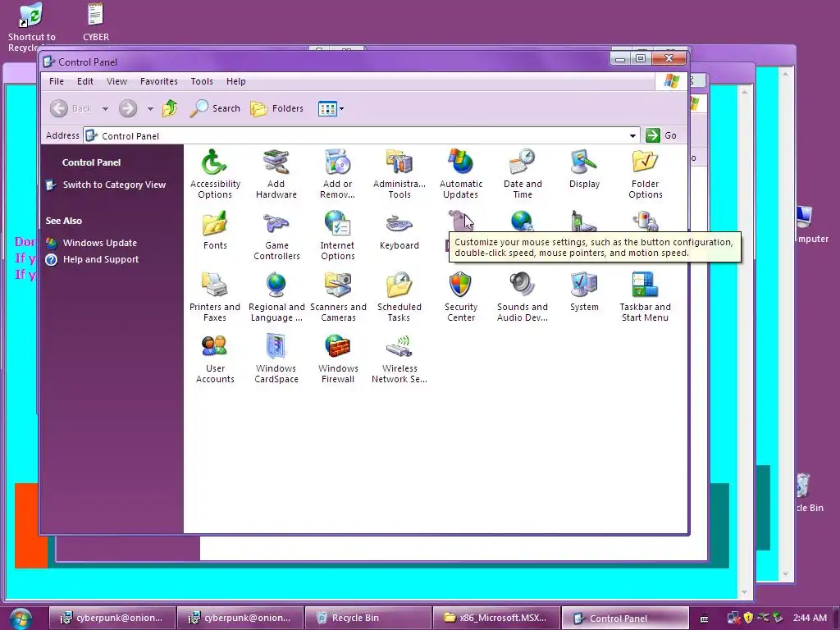Screen dimensions: 840x630
Task: Click the Address bar field
Action: 362,135
